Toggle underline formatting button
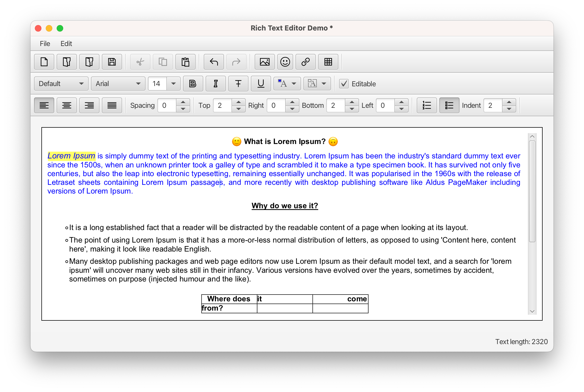The width and height of the screenshot is (584, 392). pos(261,84)
